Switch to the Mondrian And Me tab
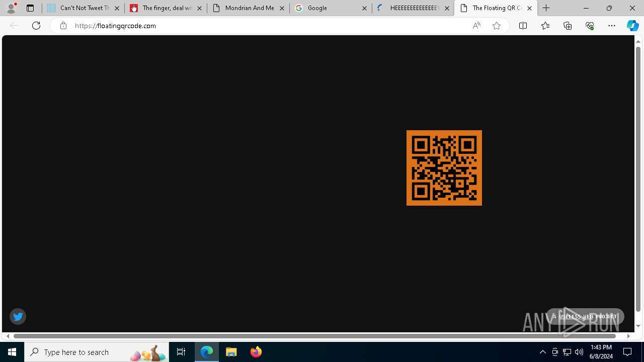 click(x=248, y=8)
